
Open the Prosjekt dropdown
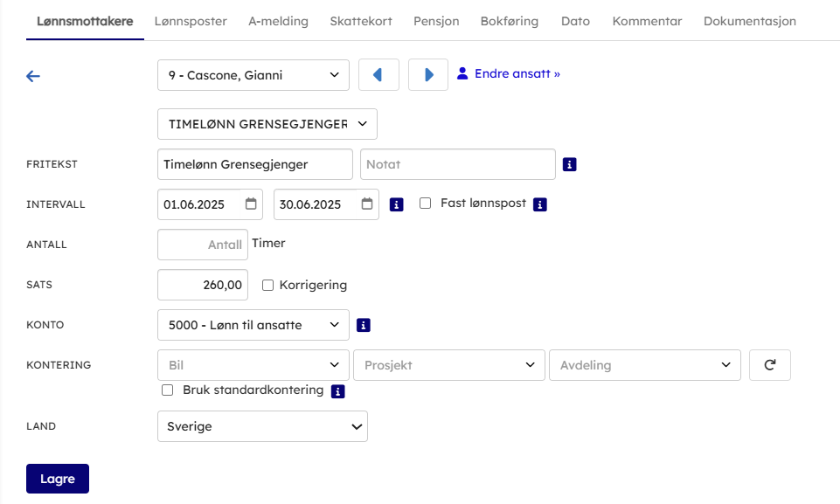(x=448, y=365)
